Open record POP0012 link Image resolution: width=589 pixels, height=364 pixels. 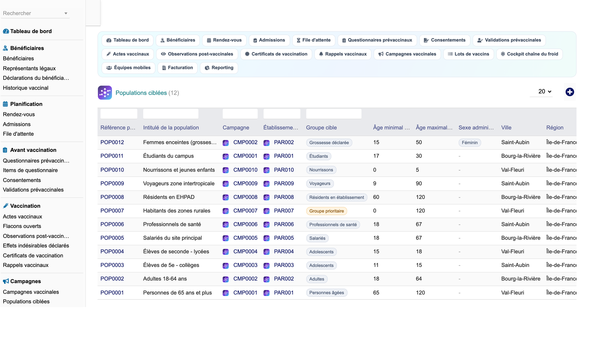(x=112, y=142)
